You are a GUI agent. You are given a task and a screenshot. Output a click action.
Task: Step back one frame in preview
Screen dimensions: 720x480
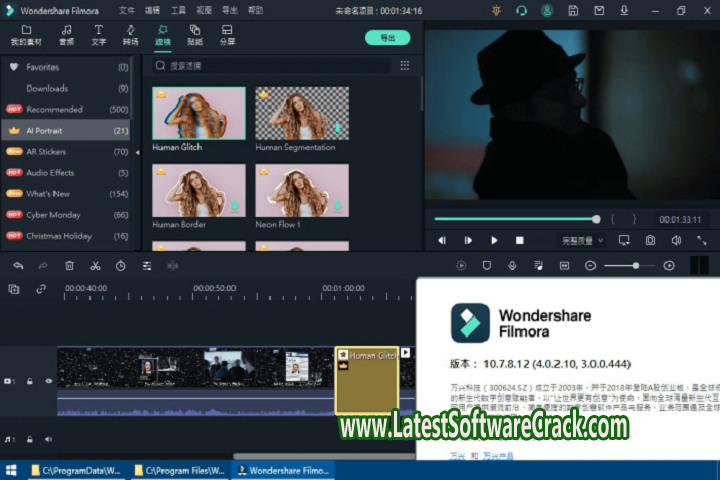pos(442,240)
